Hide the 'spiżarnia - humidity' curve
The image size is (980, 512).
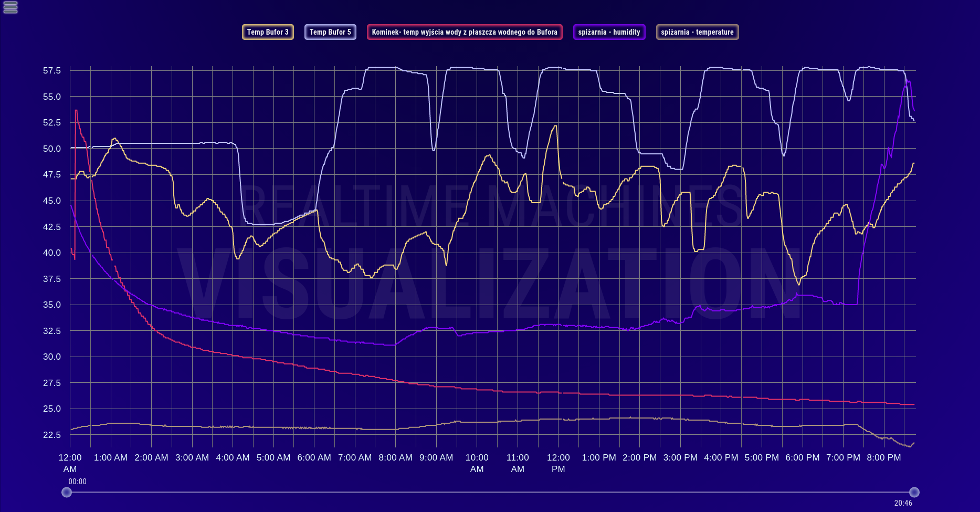pyautogui.click(x=609, y=32)
